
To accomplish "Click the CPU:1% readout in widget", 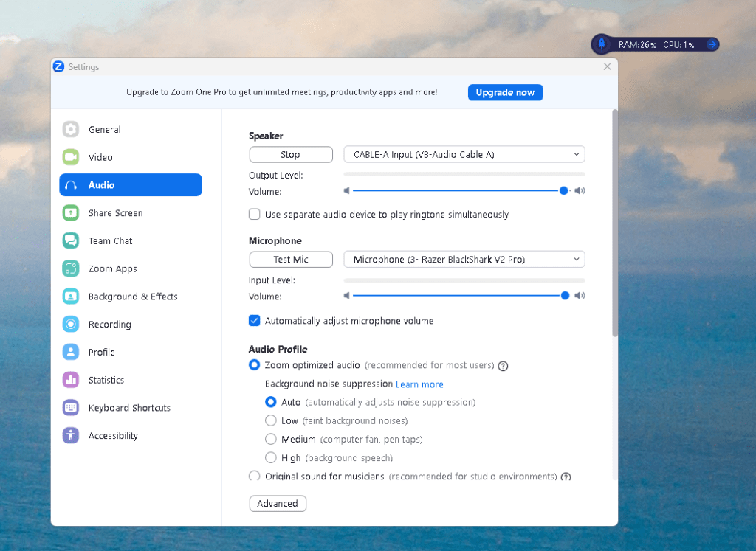I will tap(678, 45).
